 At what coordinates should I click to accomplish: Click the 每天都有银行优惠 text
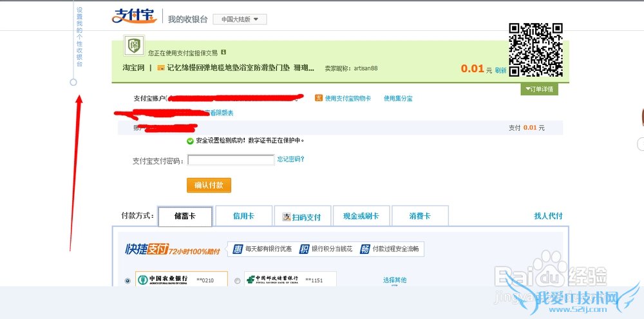[x=269, y=249]
